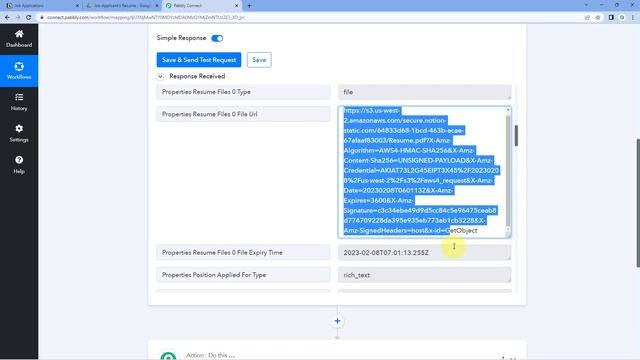
Task: Go forward in browser
Action: point(18,18)
